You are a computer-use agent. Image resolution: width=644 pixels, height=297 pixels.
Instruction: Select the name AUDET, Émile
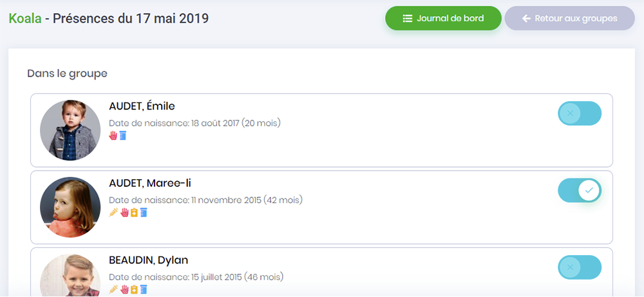(x=142, y=106)
